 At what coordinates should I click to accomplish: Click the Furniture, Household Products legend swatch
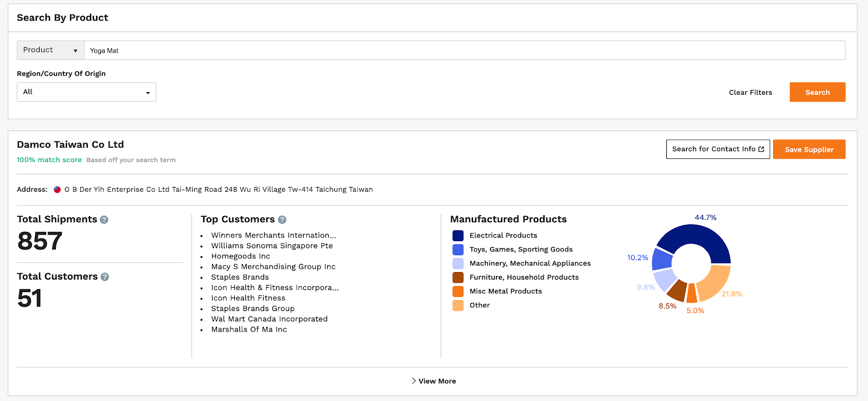pos(458,277)
